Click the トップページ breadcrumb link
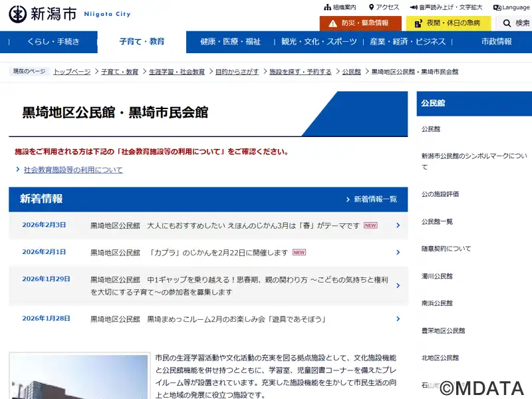This screenshot has height=399, width=532. pyautogui.click(x=72, y=72)
